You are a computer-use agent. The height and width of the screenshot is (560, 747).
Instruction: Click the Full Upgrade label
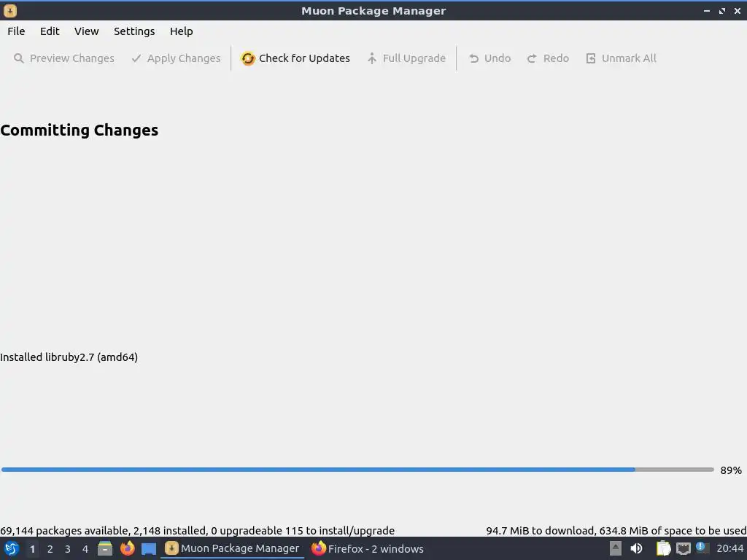[x=414, y=58]
